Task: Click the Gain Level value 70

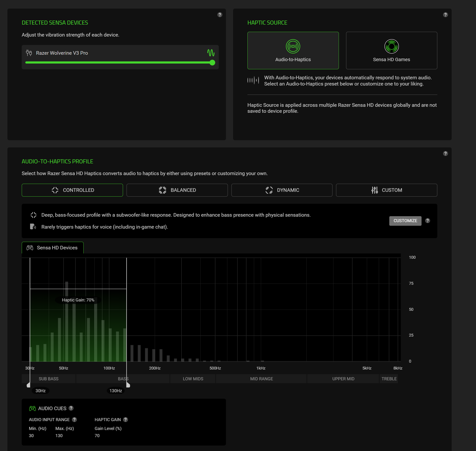Action: tap(97, 436)
